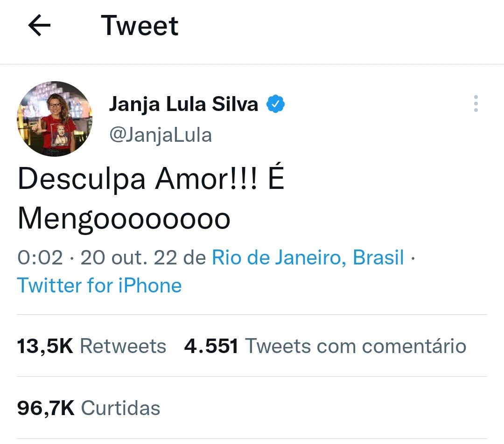This screenshot has width=504, height=444.
Task: Click the Twitter for iPhone source link
Action: coord(99,285)
